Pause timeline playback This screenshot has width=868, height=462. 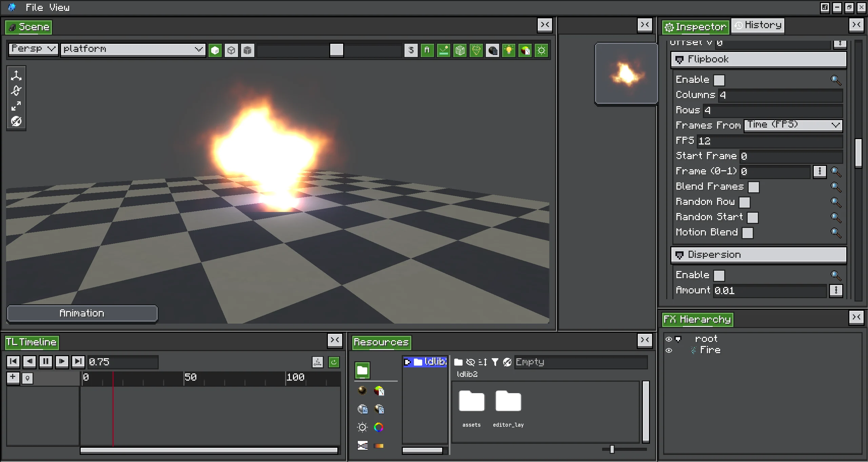point(46,361)
